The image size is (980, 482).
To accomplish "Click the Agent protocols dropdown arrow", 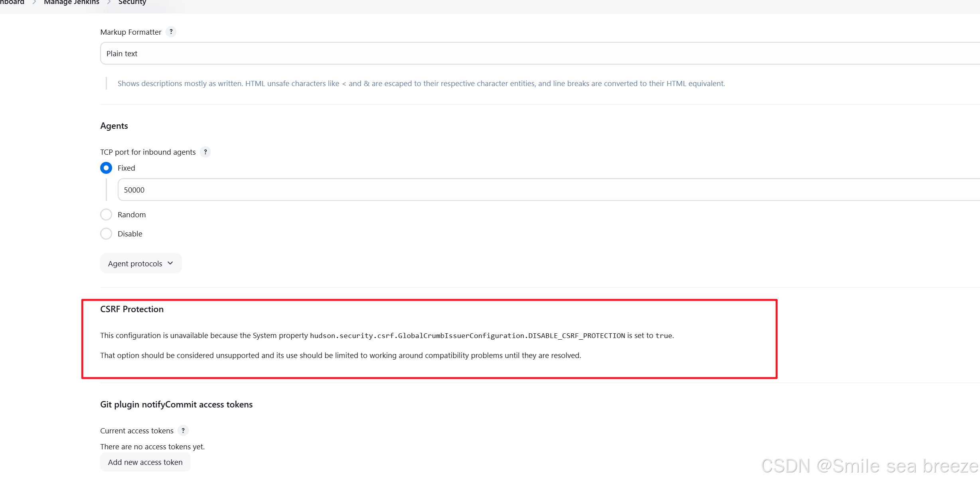I will [170, 263].
